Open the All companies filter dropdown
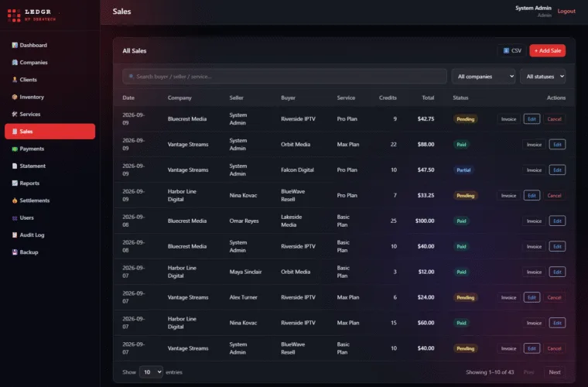Screen dimensions: 588x387 point(484,77)
